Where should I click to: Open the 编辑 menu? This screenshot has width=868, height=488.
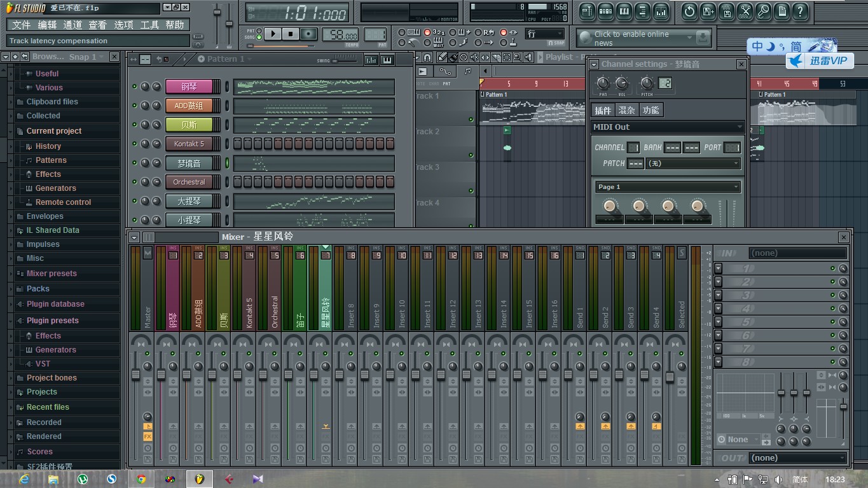tap(47, 25)
